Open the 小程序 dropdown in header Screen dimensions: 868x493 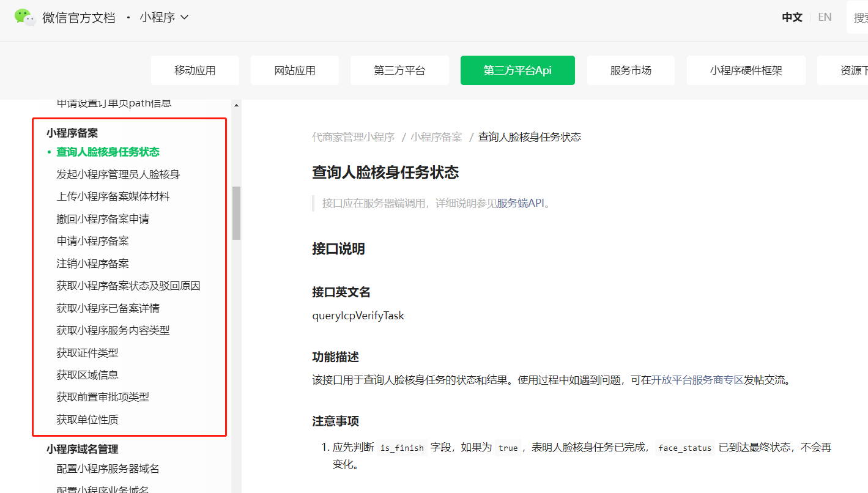tap(164, 18)
